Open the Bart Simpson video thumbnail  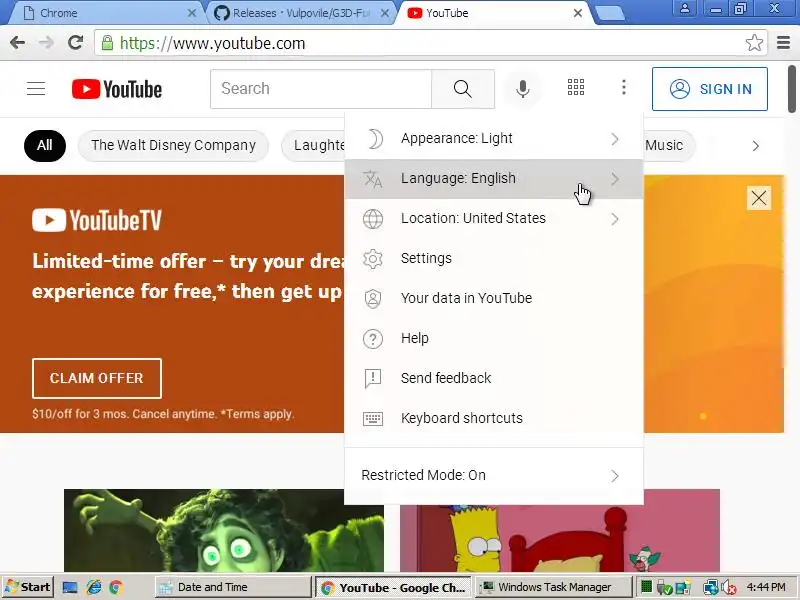(x=560, y=538)
